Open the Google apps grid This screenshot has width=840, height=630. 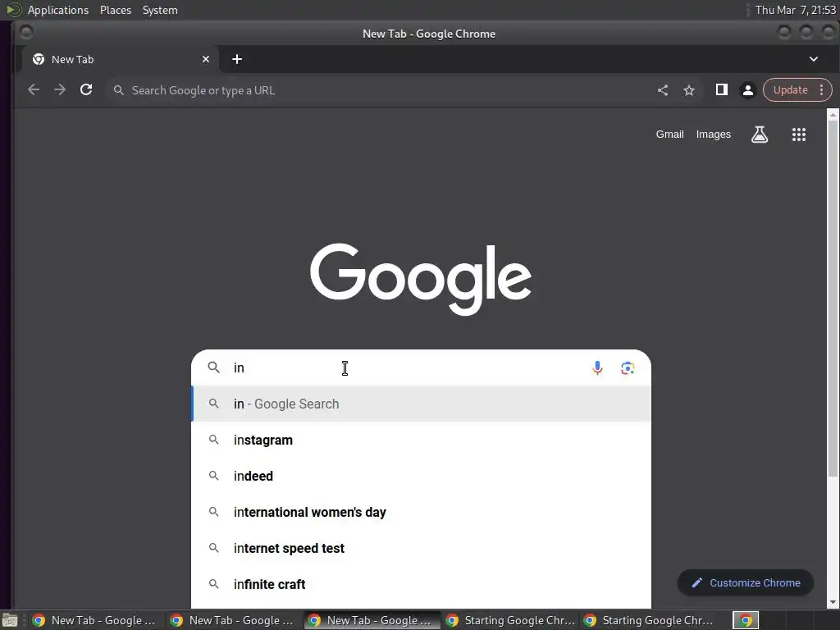point(799,135)
